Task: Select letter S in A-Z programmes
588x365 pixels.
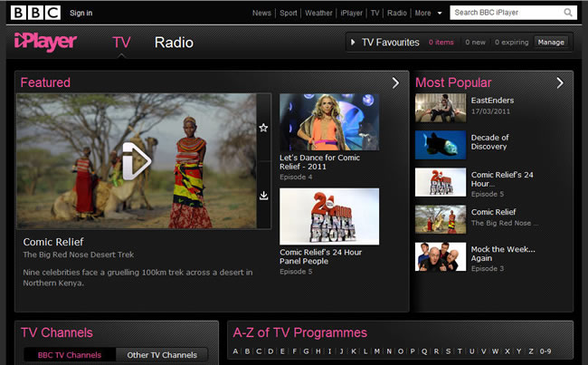Action: point(448,351)
